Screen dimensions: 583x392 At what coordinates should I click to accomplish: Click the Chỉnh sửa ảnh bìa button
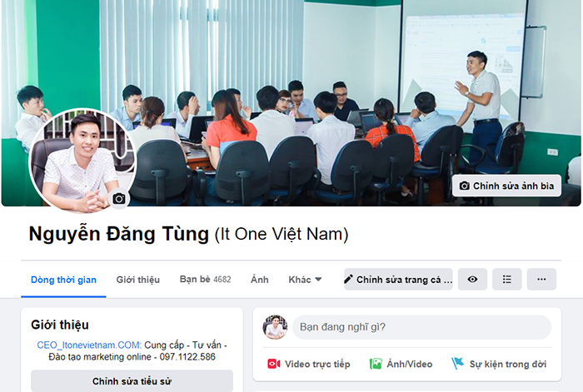(506, 186)
